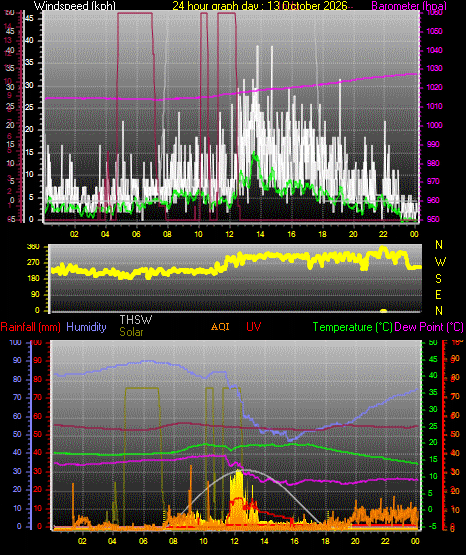Image resolution: width=466 pixels, height=555 pixels.
Task: Click the 1050 barometer axis value
Action: (x=434, y=31)
